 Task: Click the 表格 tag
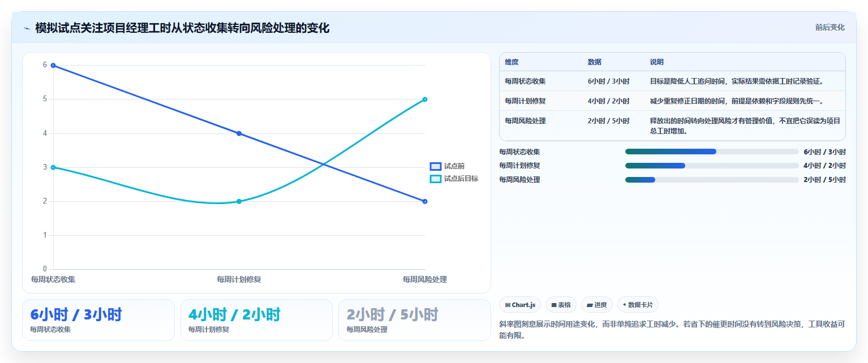tap(561, 305)
